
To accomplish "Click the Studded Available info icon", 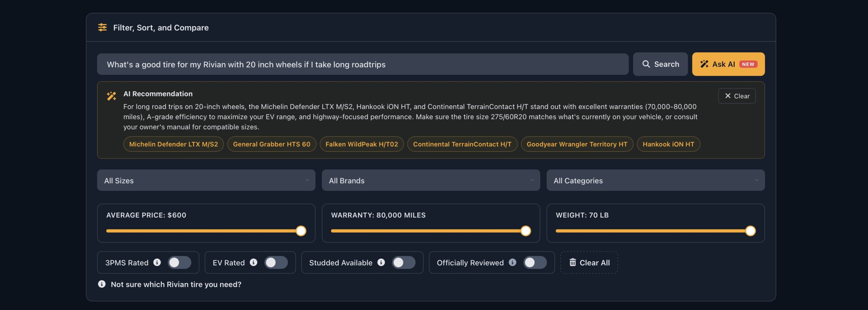I will (x=381, y=262).
